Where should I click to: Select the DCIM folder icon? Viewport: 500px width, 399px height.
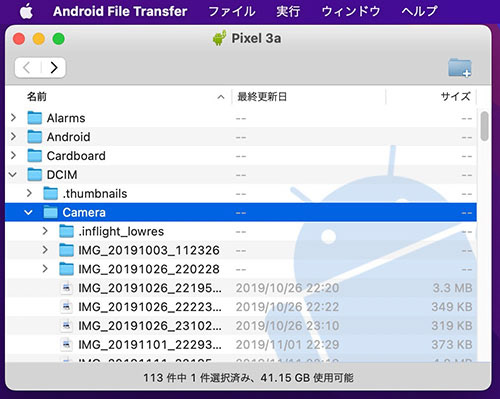(x=35, y=174)
